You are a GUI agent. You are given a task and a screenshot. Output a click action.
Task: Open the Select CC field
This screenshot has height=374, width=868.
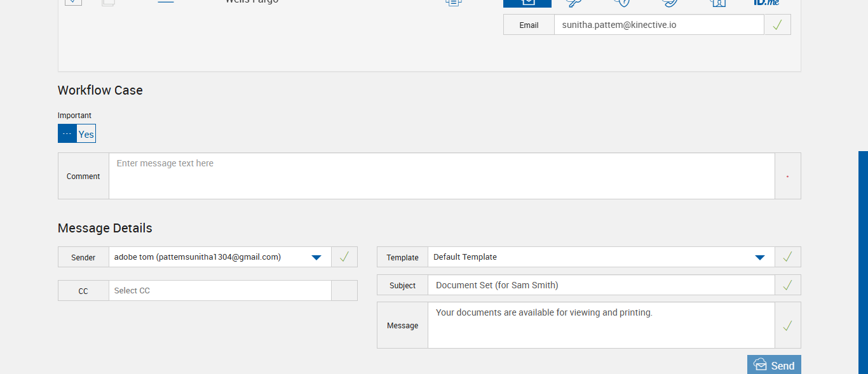(220, 291)
